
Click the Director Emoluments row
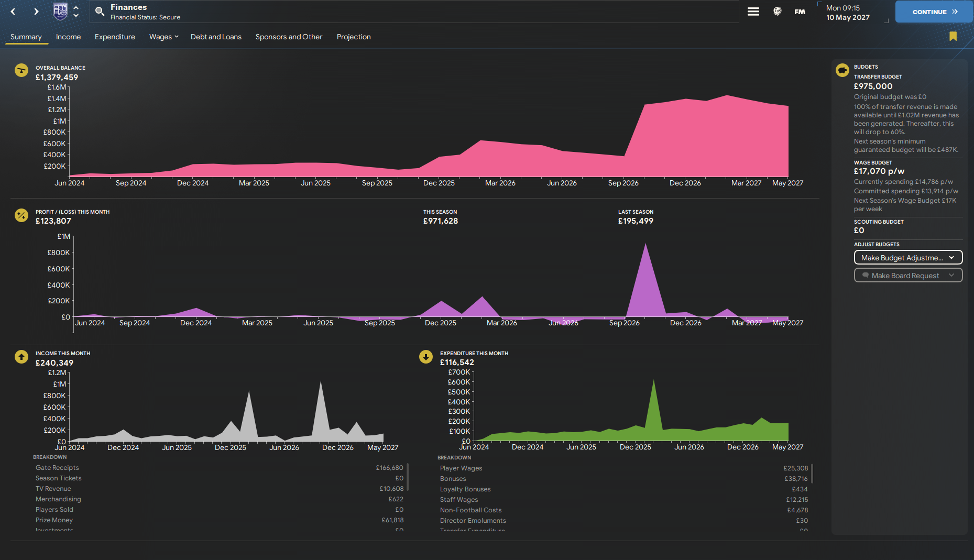[624, 521]
